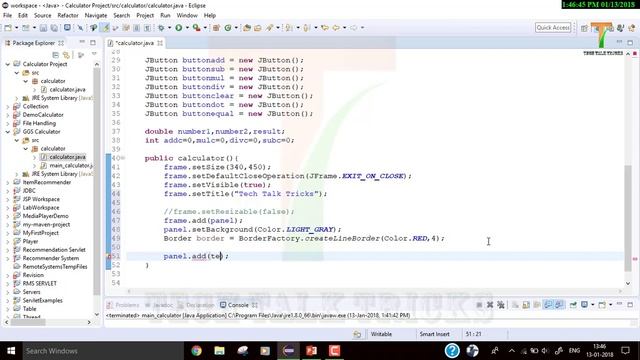This screenshot has height=360, width=640.
Task: Collapse the Calculator Project tree node
Action: [8, 64]
